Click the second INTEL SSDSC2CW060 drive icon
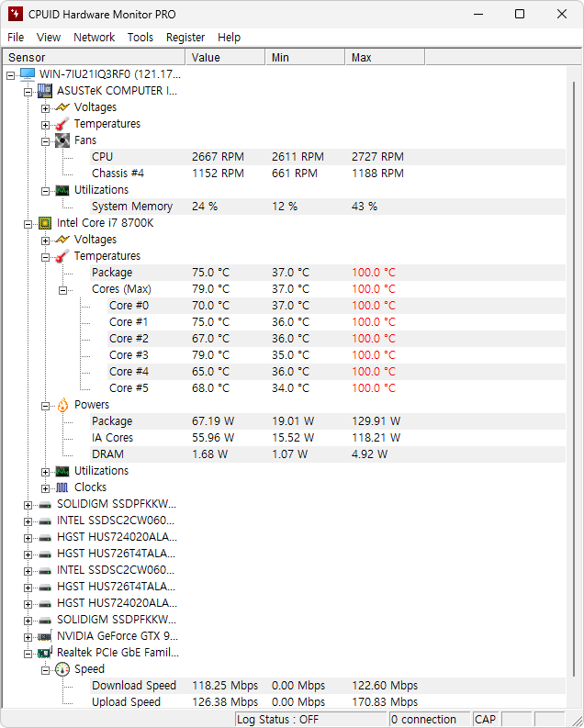Viewport: 584px width, 728px height. pos(45,571)
